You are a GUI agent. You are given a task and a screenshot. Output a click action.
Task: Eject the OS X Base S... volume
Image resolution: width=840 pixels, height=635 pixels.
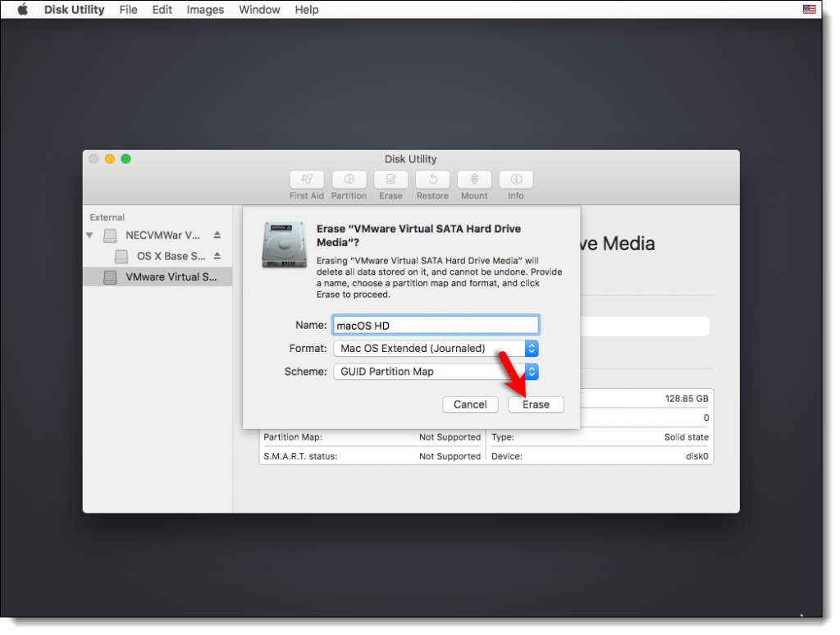click(217, 256)
